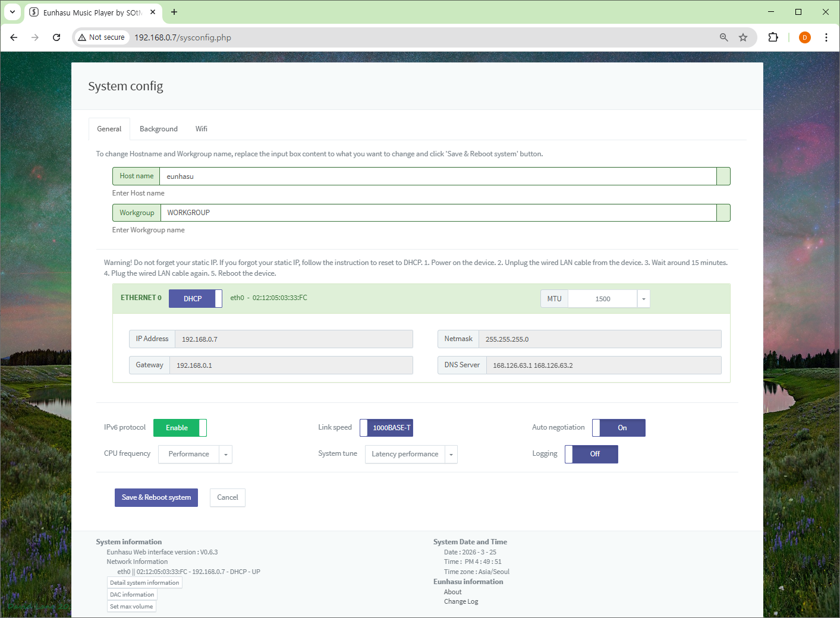Click the browser back arrow icon
Viewport: 840px width, 618px height.
click(14, 37)
